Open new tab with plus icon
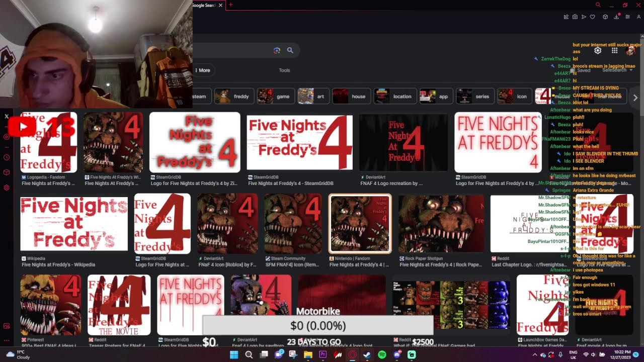Viewport: 644px width, 362px height. (230, 5)
